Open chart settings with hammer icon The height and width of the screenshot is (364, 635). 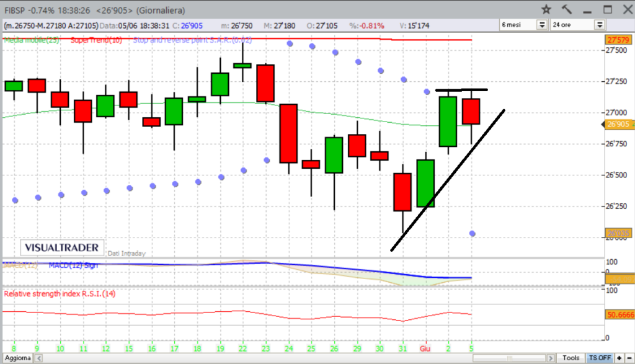(x=566, y=9)
